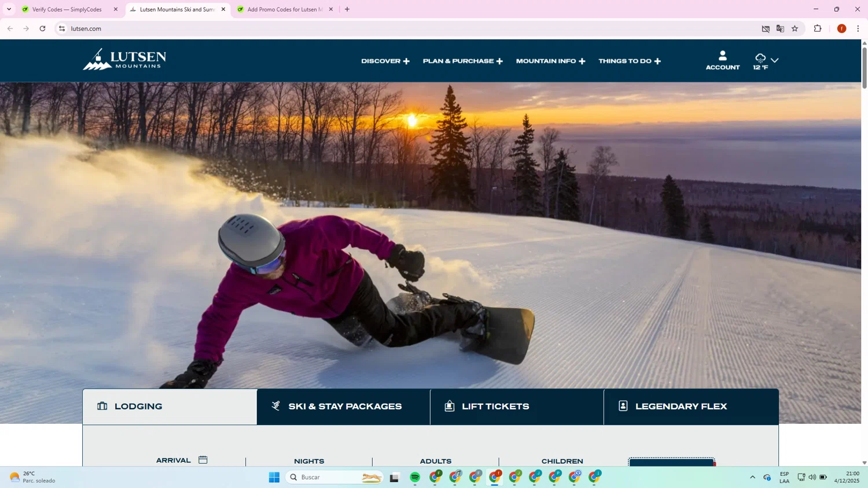Image resolution: width=868 pixels, height=488 pixels.
Task: Expand Plan & Purchase menu
Action: point(462,61)
